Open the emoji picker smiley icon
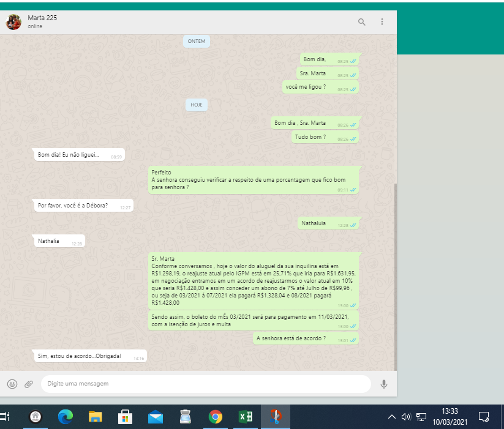Viewport: 504px width, 429px height. (x=12, y=384)
